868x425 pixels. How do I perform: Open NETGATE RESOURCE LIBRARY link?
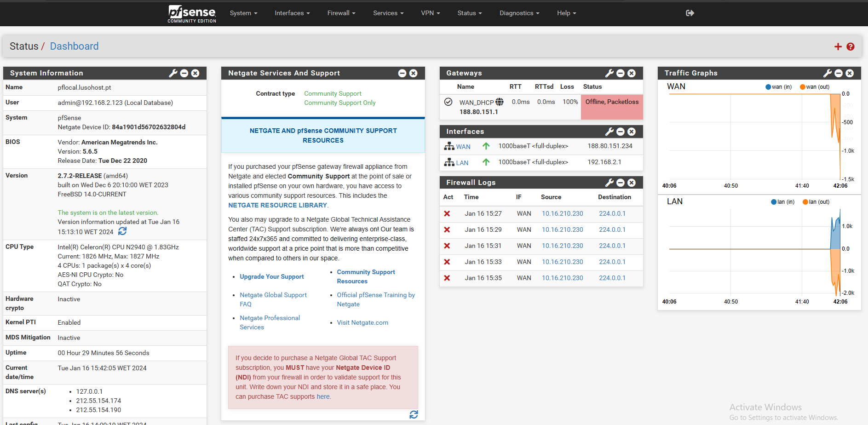click(x=277, y=205)
